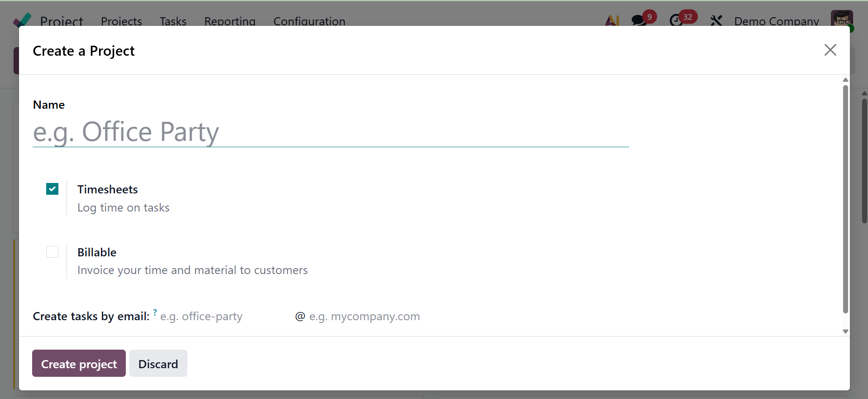This screenshot has width=868, height=399.
Task: Open the AI assistant icon
Action: (612, 20)
